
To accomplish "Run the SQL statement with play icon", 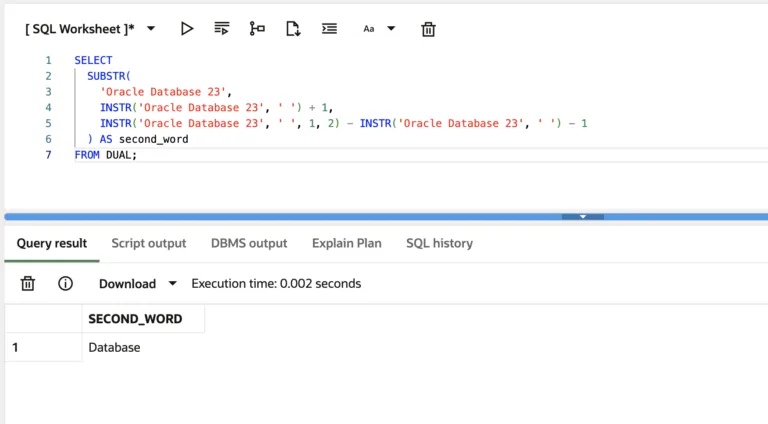I will point(187,29).
